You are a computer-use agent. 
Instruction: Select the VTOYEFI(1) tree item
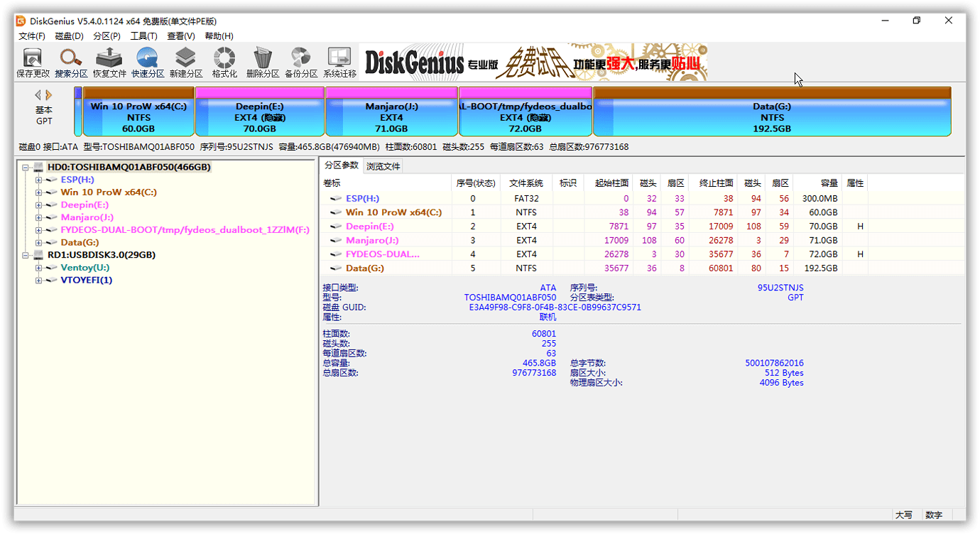pyautogui.click(x=85, y=279)
